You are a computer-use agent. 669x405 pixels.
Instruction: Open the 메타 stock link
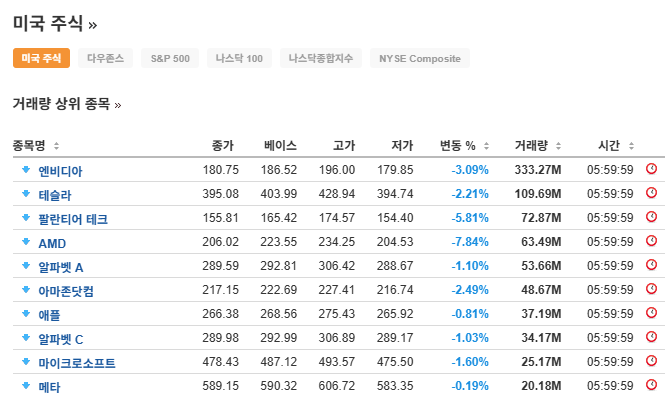tap(49, 387)
